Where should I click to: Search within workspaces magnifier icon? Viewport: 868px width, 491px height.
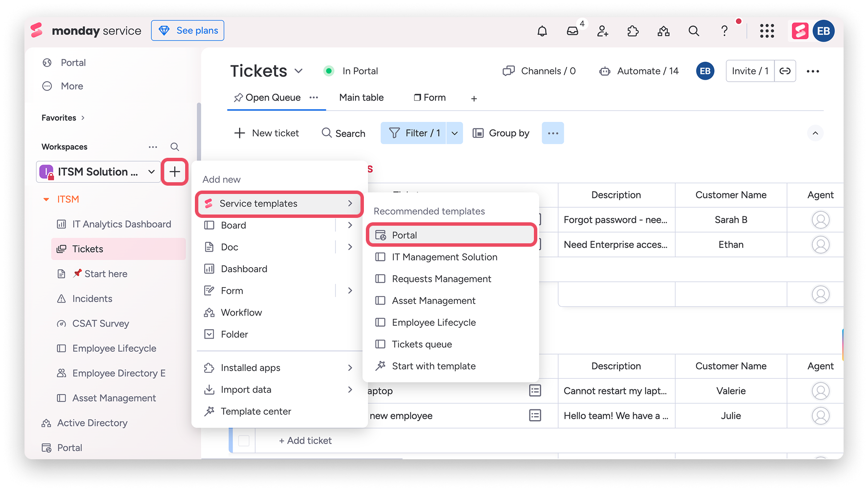point(174,147)
